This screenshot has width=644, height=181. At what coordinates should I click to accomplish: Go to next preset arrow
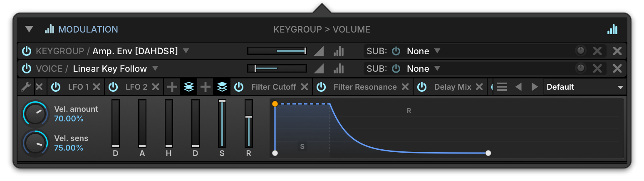tap(535, 87)
